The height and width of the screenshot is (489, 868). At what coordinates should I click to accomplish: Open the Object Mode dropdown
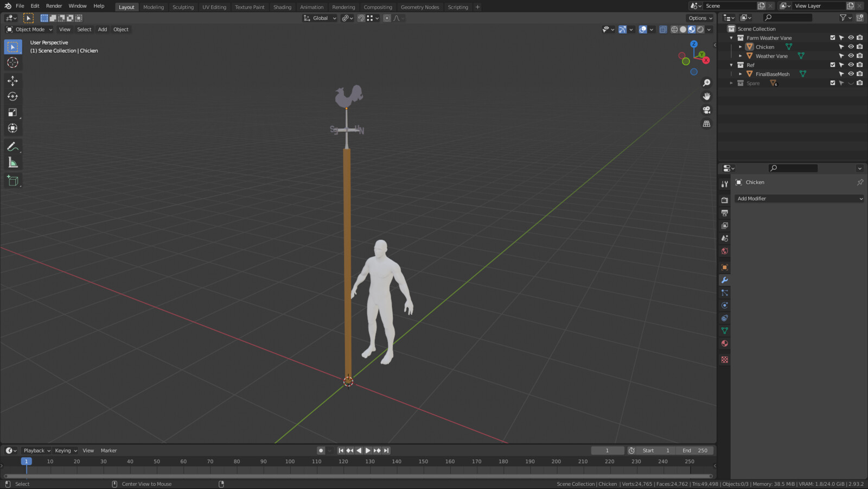(29, 29)
